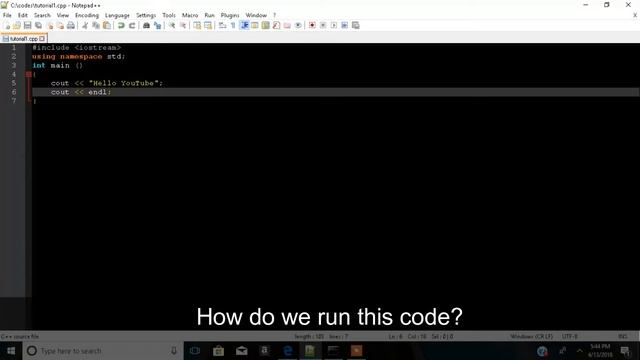The width and height of the screenshot is (640, 360).
Task: Click the Replace toolbar icon
Action: coord(157,25)
